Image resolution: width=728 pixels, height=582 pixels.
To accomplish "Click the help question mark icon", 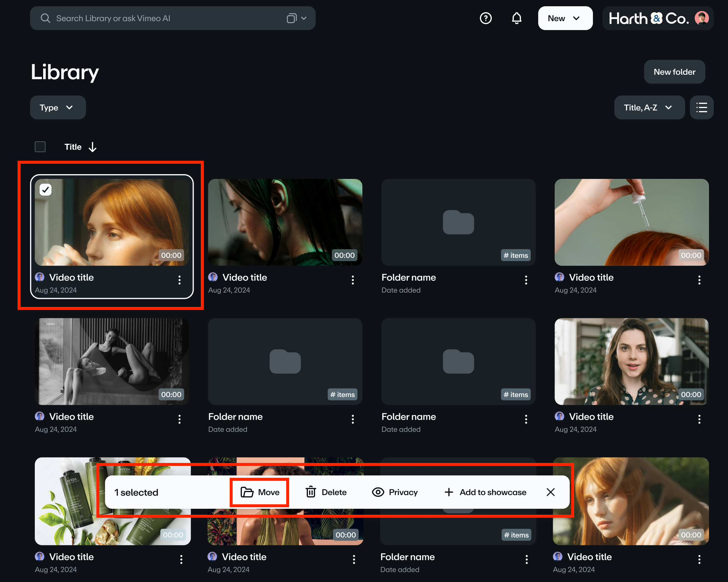I will coord(486,18).
